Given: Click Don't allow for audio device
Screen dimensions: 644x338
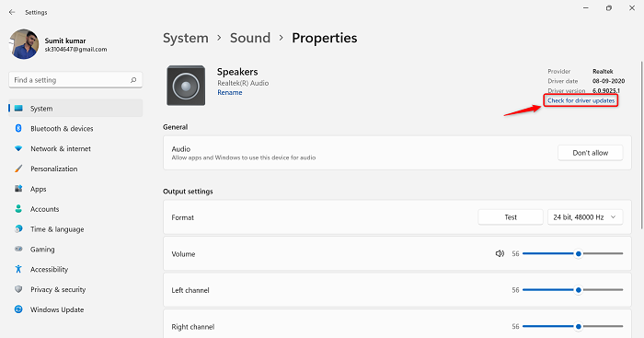Looking at the screenshot, I should [x=591, y=153].
